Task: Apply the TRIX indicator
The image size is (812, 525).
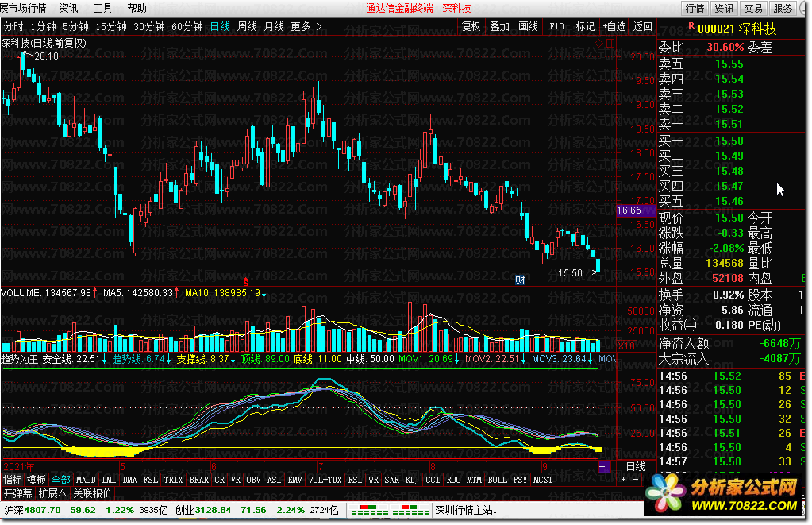Action: (174, 480)
